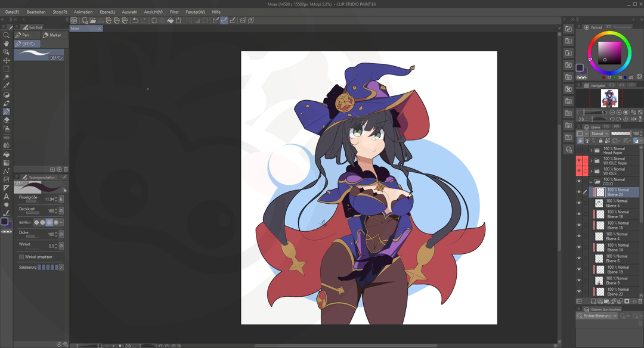Click navigator zoom in plus icon
Viewport: 644px width, 348px height.
(x=619, y=113)
